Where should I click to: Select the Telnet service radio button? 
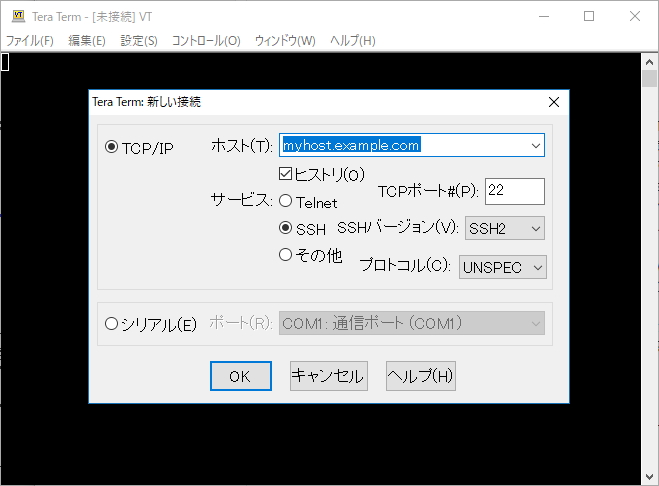[x=286, y=202]
